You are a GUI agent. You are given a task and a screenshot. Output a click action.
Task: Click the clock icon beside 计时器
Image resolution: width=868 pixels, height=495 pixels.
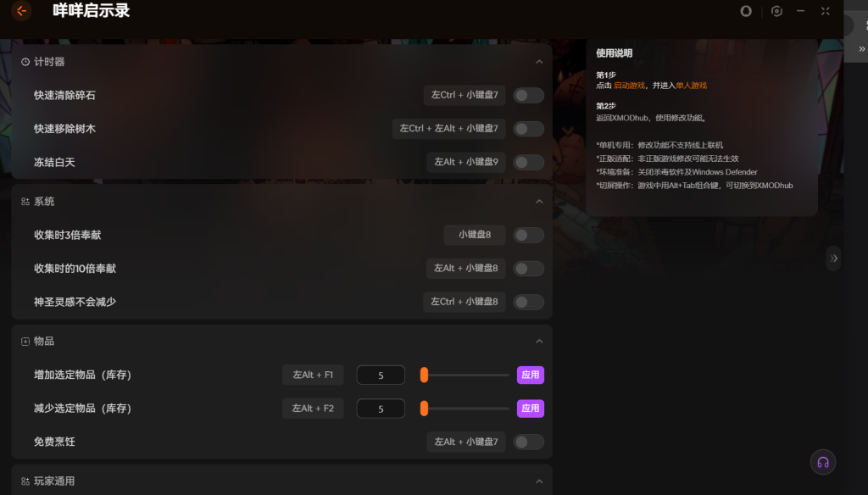click(x=25, y=62)
